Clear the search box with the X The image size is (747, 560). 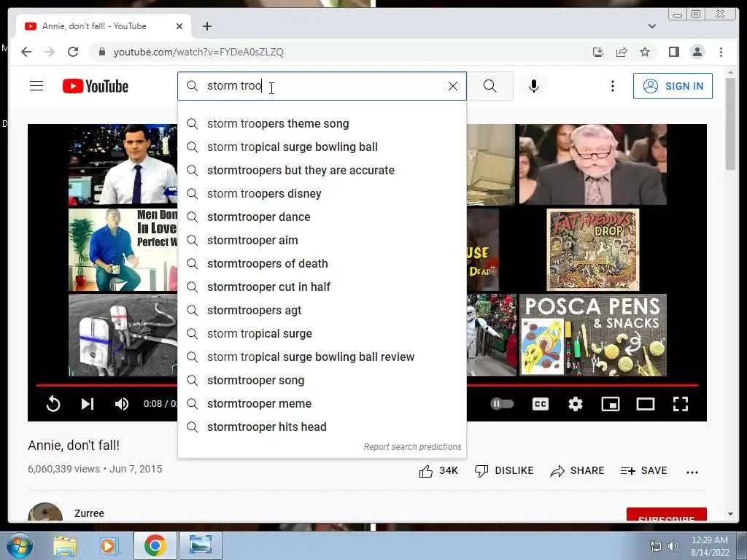(x=452, y=86)
